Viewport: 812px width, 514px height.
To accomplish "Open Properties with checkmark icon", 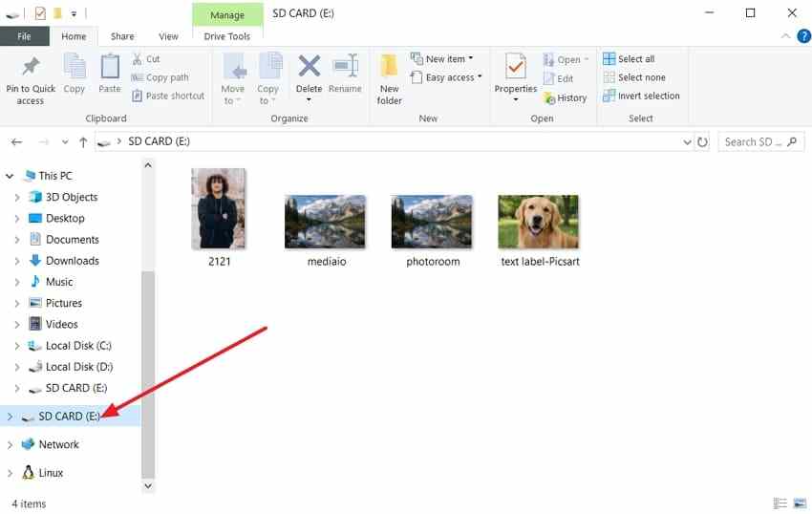I will (x=515, y=66).
